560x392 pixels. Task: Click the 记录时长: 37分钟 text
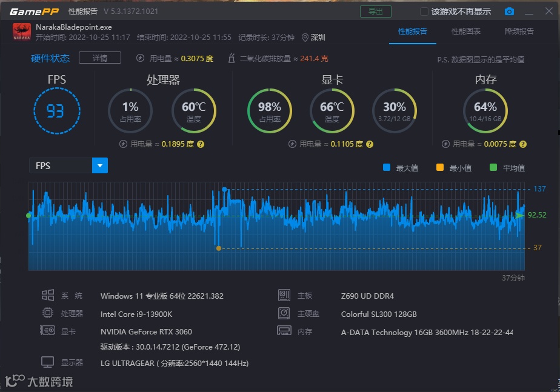click(267, 38)
